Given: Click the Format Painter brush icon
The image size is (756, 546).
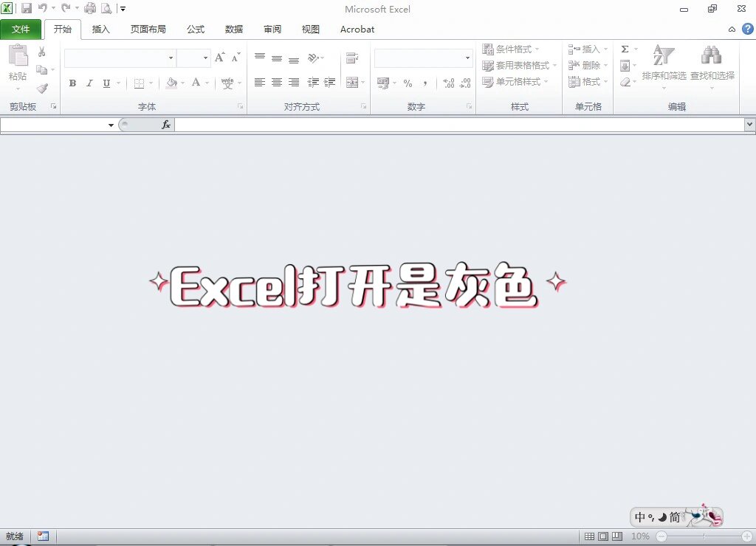Looking at the screenshot, I should tap(42, 89).
